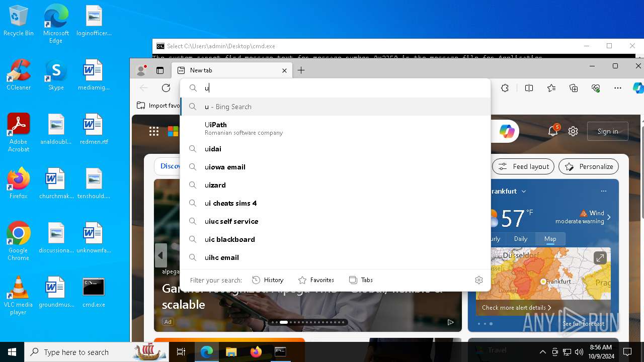Choose the UiPath suggestion
This screenshot has height=362, width=644.
(x=335, y=128)
